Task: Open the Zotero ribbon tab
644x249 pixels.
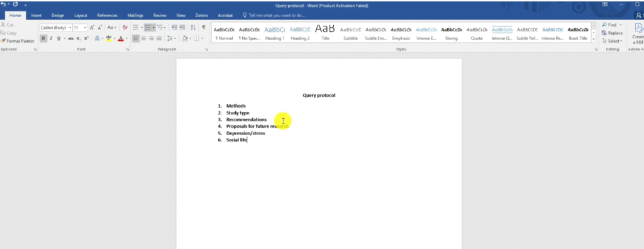Action: point(201,15)
